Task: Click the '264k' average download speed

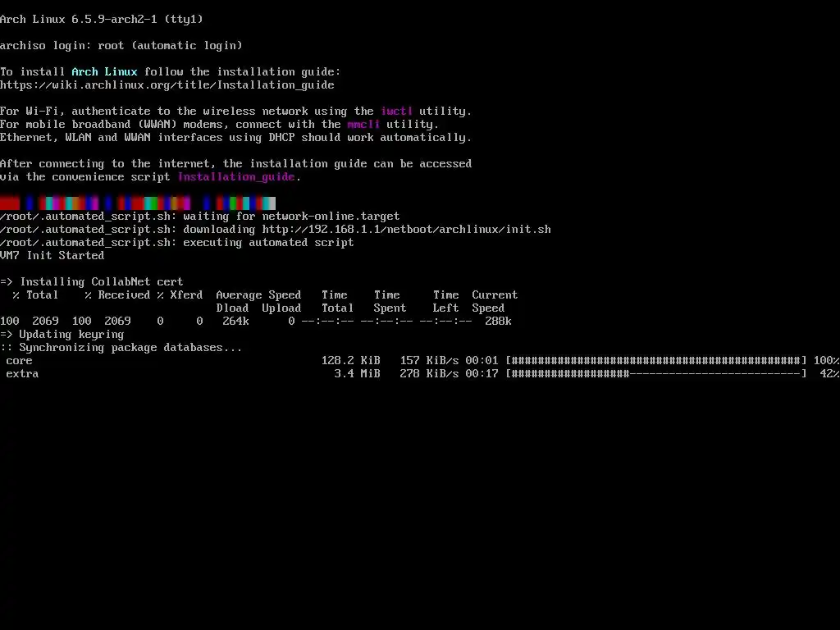Action: click(235, 322)
